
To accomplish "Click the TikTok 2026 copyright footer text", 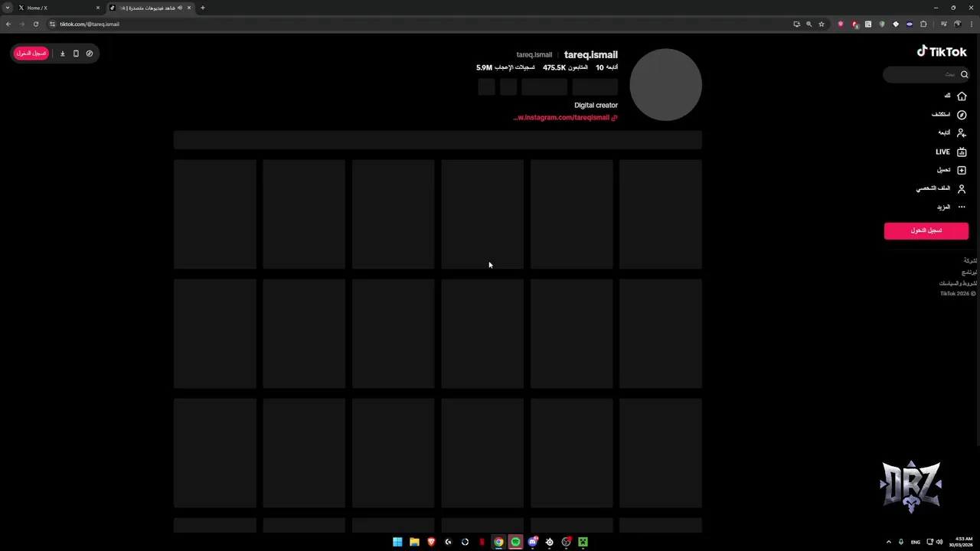I will 959,294.
